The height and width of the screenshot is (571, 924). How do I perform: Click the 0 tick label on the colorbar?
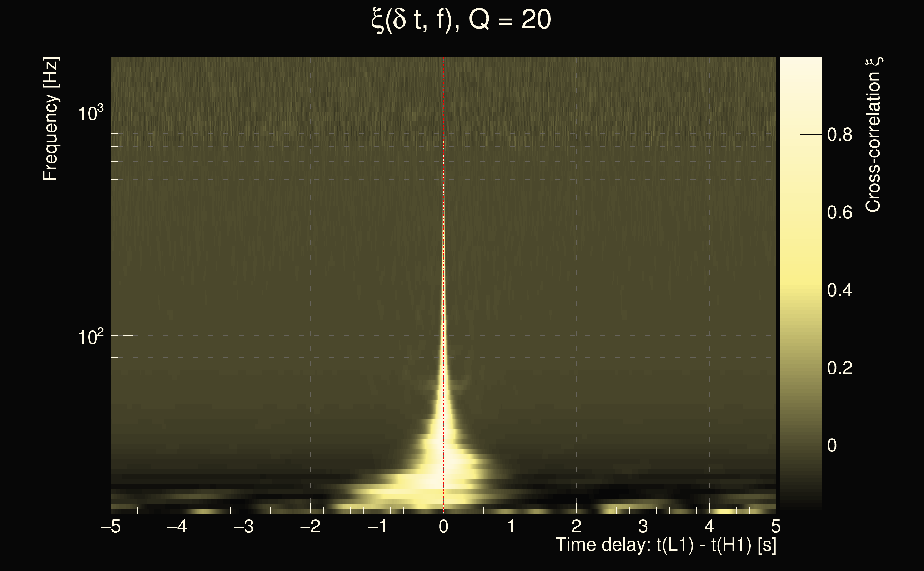(x=832, y=446)
